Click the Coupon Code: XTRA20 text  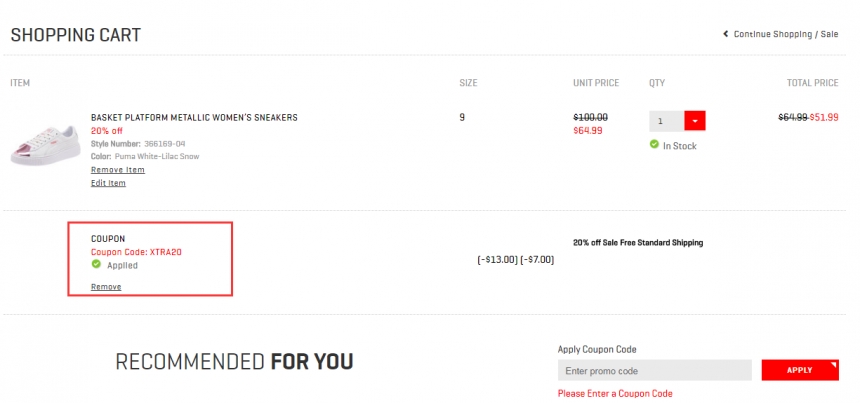[136, 252]
